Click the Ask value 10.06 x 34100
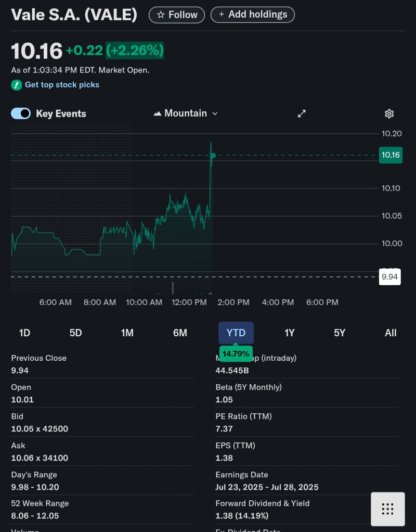 [x=40, y=458]
